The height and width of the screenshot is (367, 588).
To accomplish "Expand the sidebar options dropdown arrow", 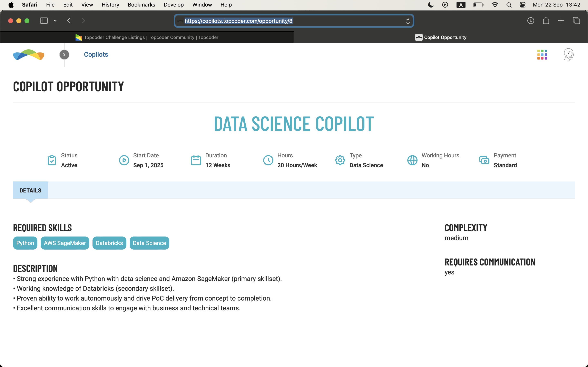I will coord(55,21).
